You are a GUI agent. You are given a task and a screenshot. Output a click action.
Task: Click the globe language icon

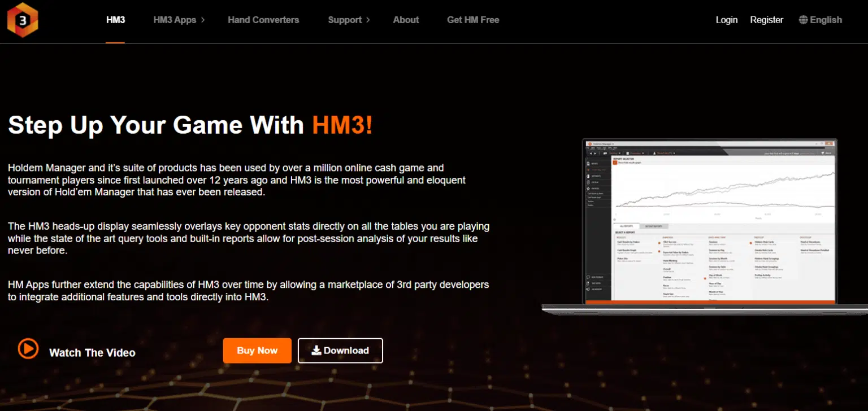tap(803, 20)
